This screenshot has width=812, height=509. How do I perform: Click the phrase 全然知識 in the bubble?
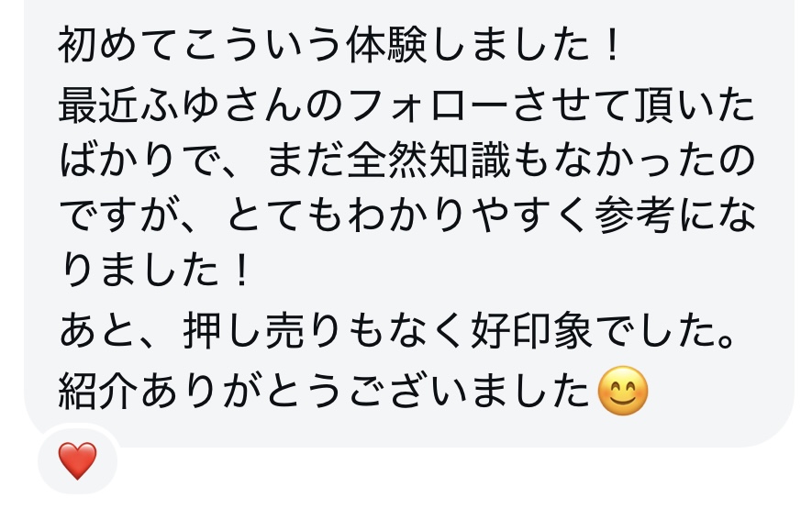428,160
